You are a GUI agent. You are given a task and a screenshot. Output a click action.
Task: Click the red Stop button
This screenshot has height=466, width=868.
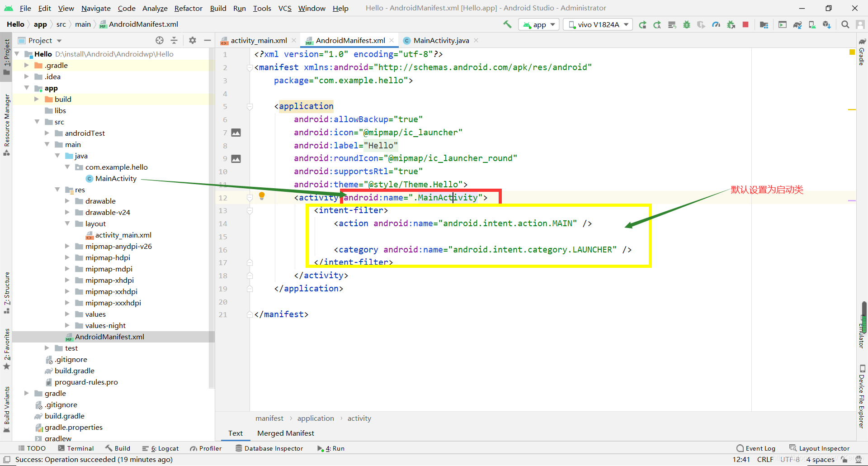click(x=745, y=24)
